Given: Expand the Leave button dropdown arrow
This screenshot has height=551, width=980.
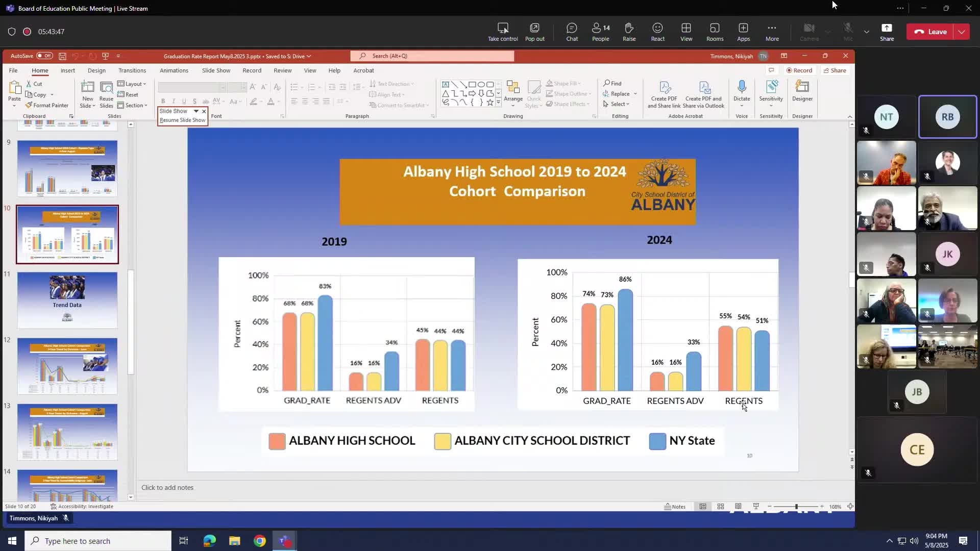Looking at the screenshot, I should (x=962, y=32).
